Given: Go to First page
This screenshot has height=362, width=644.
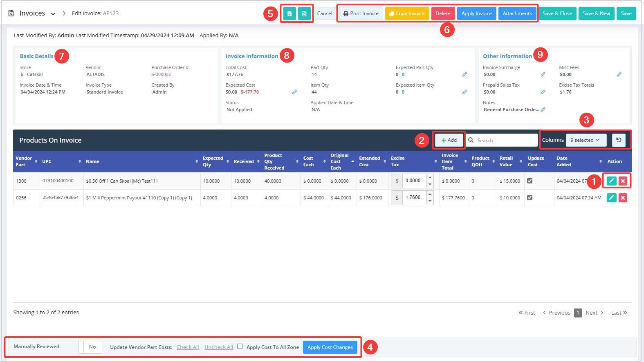Looking at the screenshot, I should click(527, 313).
